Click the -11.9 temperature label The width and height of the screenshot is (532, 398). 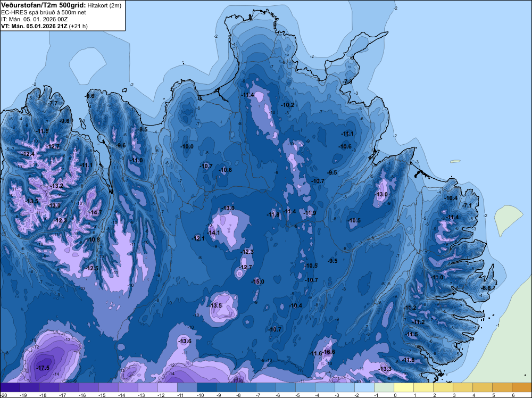click(310, 213)
